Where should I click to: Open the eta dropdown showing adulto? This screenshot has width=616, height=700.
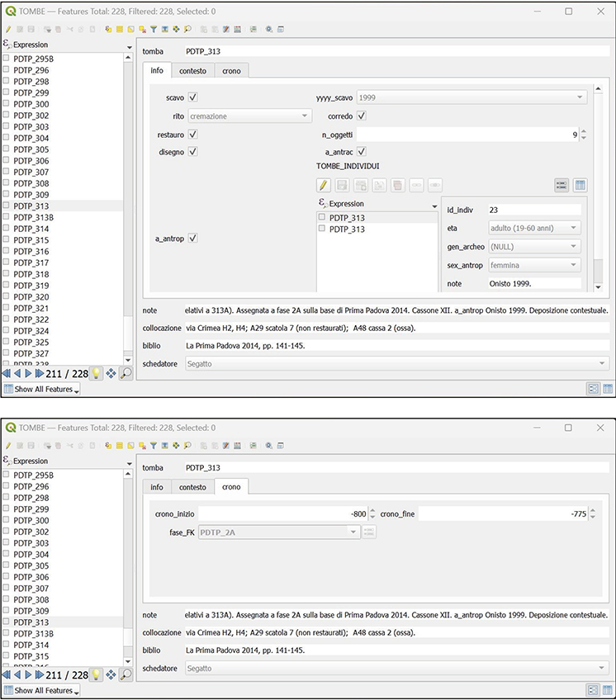tap(534, 228)
